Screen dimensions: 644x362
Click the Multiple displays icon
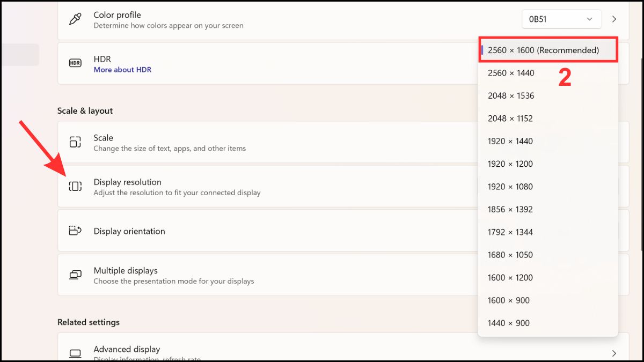[75, 275]
